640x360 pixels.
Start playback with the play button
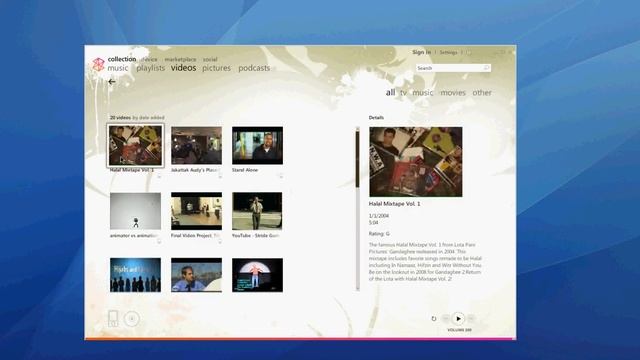[x=458, y=318]
